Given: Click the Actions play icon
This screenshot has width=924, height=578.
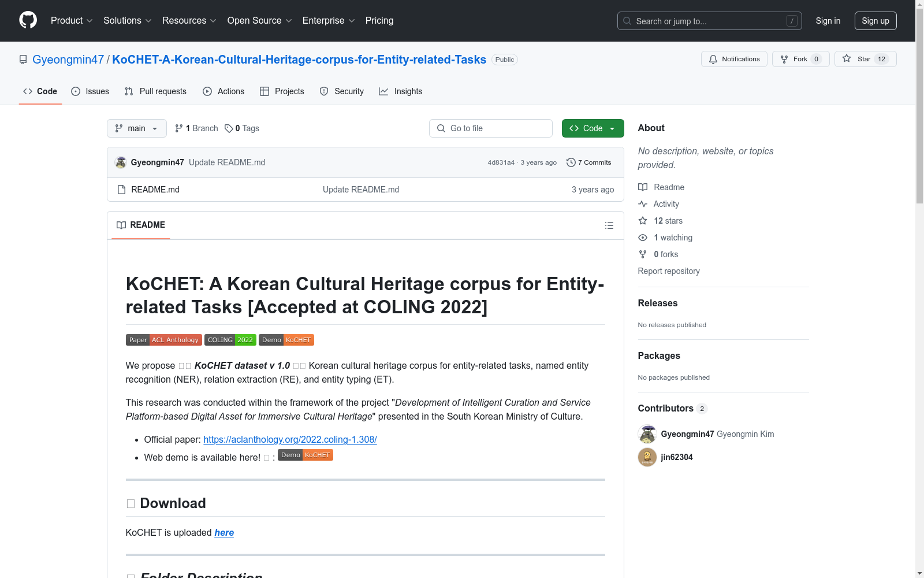Looking at the screenshot, I should [x=207, y=91].
